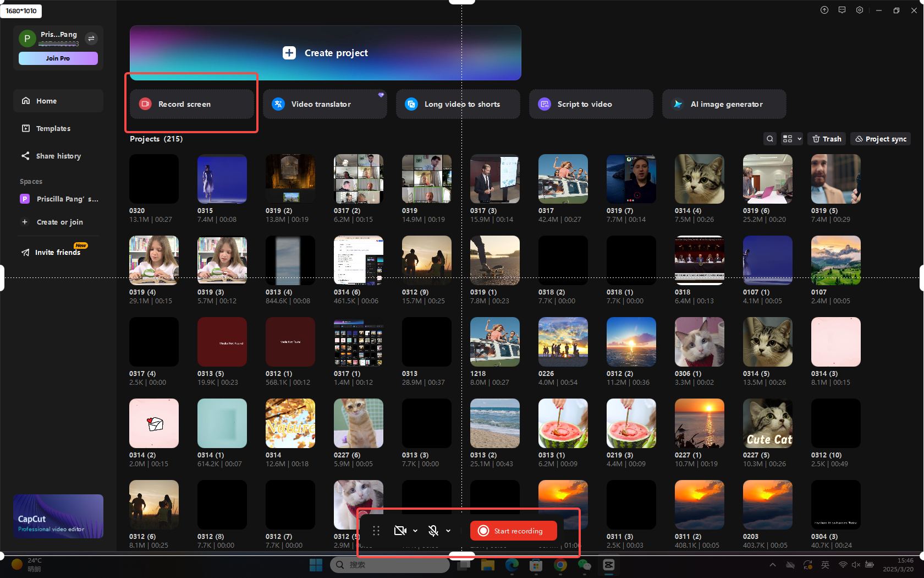Click the P avatar icon of Priscilla Pang's space
This screenshot has height=578, width=924.
tap(25, 199)
